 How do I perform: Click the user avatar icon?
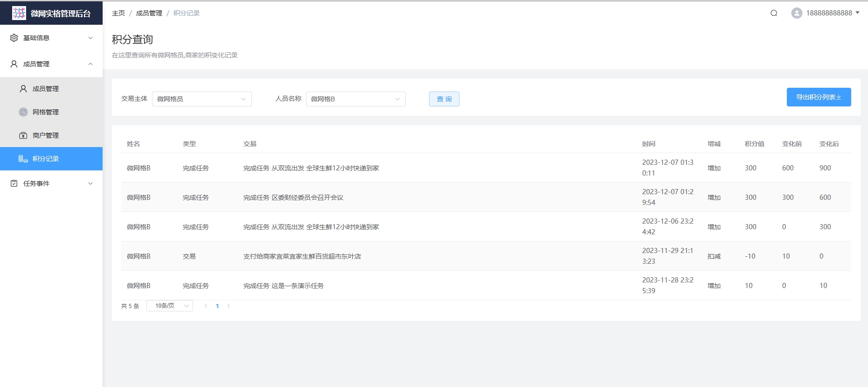coord(797,13)
